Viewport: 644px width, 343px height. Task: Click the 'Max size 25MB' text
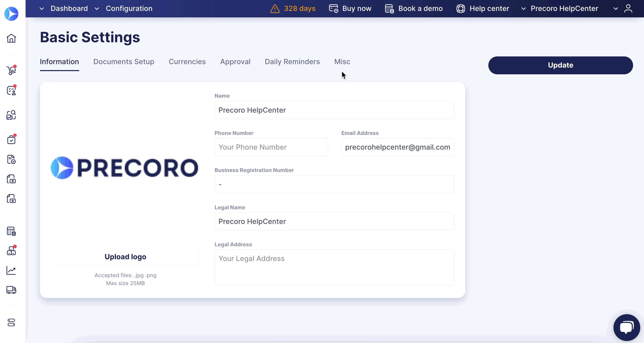pyautogui.click(x=125, y=283)
